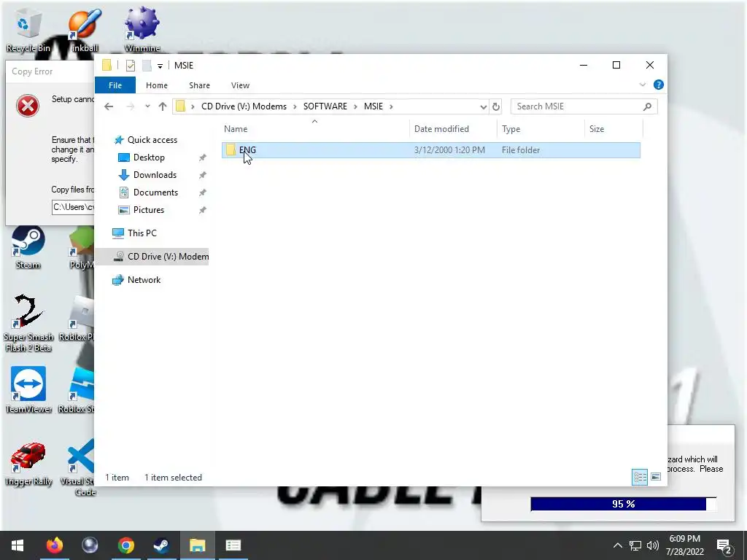Open Customize Quick Access Toolbar dropdown arrow
747x560 pixels.
160,66
